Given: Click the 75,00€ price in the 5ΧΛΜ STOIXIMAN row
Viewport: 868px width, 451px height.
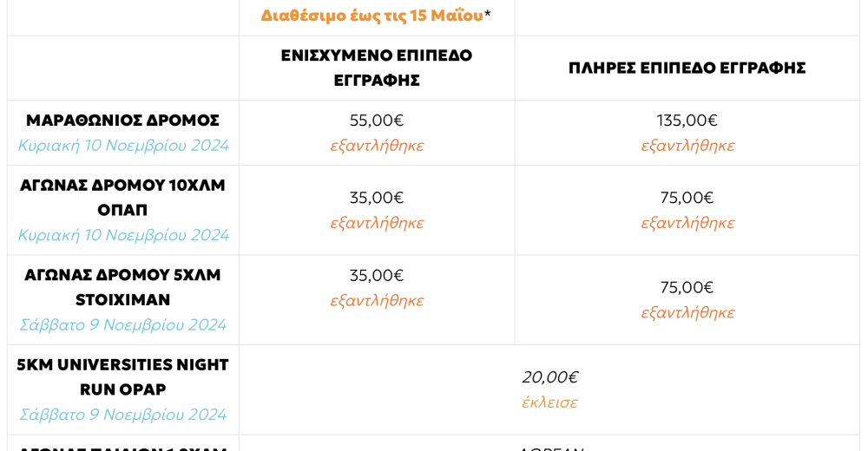Looking at the screenshot, I should [x=687, y=287].
